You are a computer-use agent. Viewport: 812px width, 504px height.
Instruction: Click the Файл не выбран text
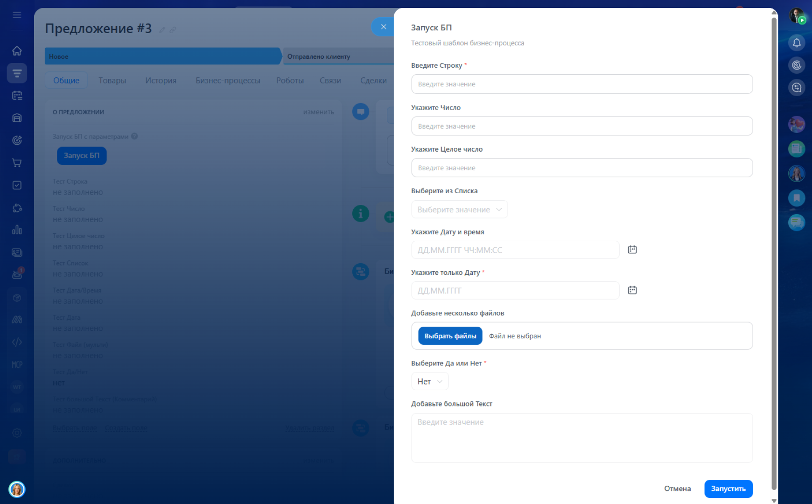pos(515,336)
